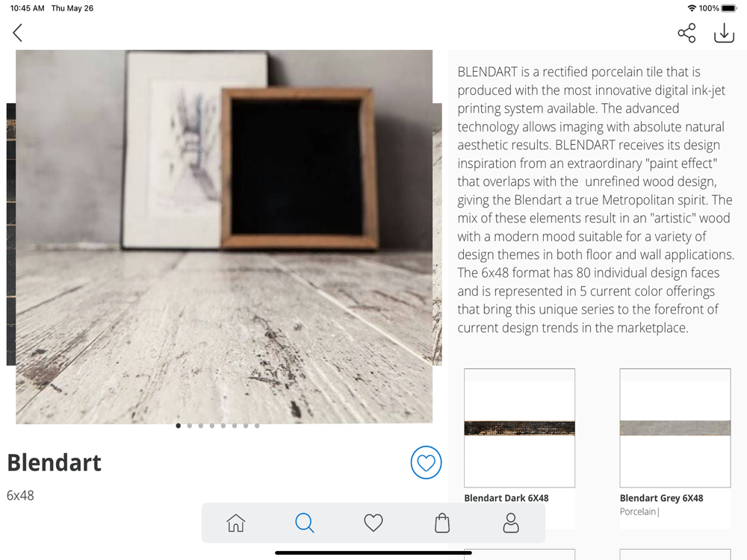Open Blendart Grey 6X48 thumbnail
The image size is (747, 560).
[675, 428]
